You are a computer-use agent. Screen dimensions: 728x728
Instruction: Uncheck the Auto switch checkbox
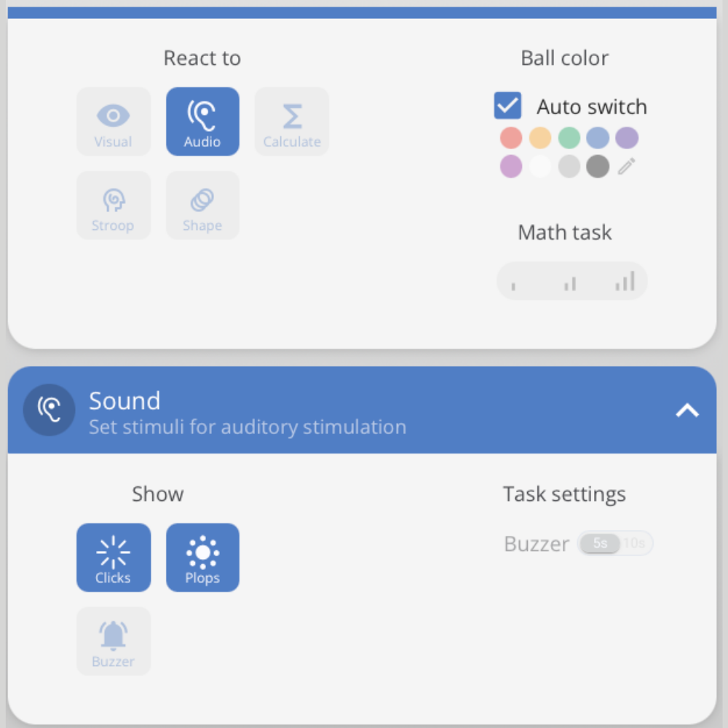click(508, 106)
